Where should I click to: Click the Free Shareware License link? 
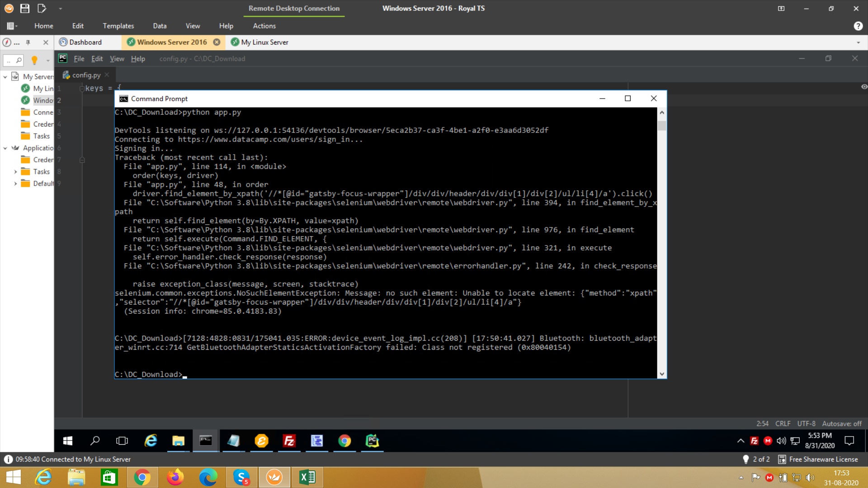(824, 459)
